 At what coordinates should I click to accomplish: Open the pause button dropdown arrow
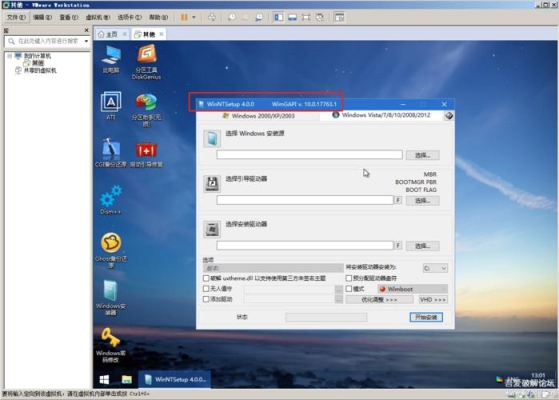coord(194,17)
